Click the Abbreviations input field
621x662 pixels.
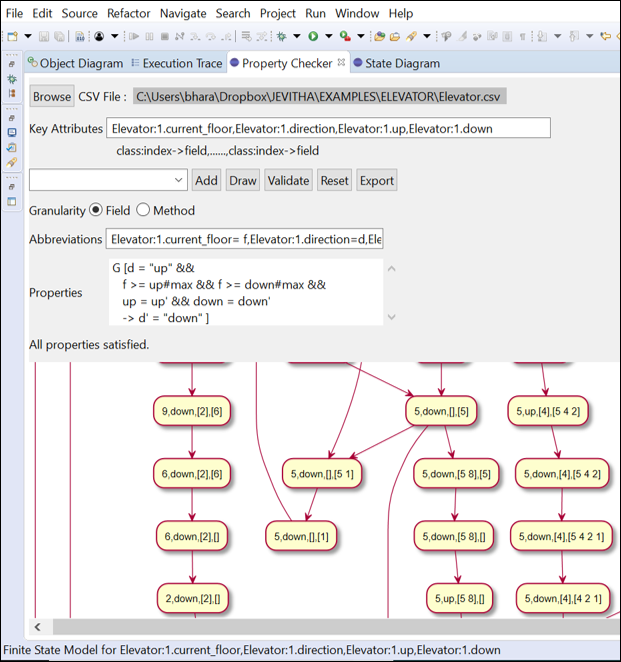coord(244,240)
